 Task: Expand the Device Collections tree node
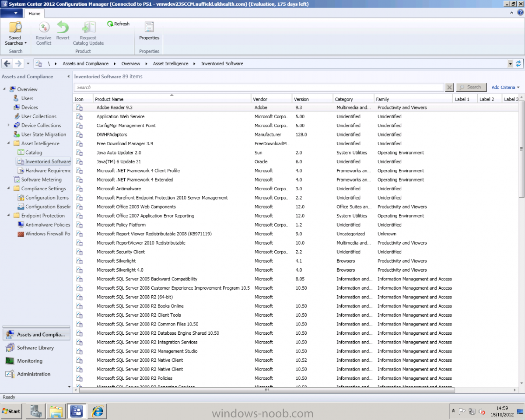pos(8,125)
